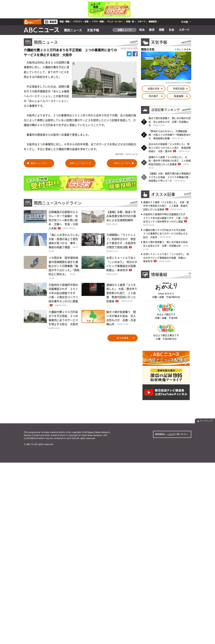Click the LINEでニュース配信中 banner
Screen dimensions: 215x644
point(166,358)
